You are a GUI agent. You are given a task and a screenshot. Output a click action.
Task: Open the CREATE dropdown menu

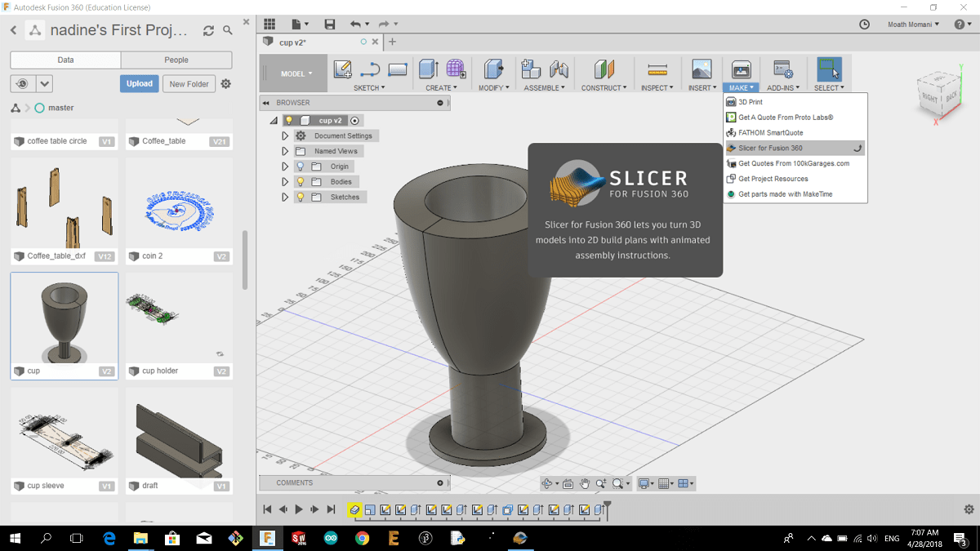pos(441,87)
